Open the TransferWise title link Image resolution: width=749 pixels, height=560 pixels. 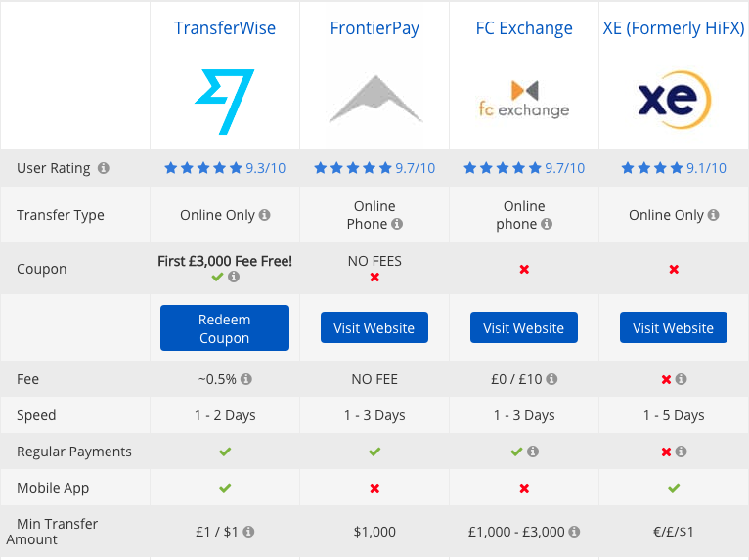(225, 28)
